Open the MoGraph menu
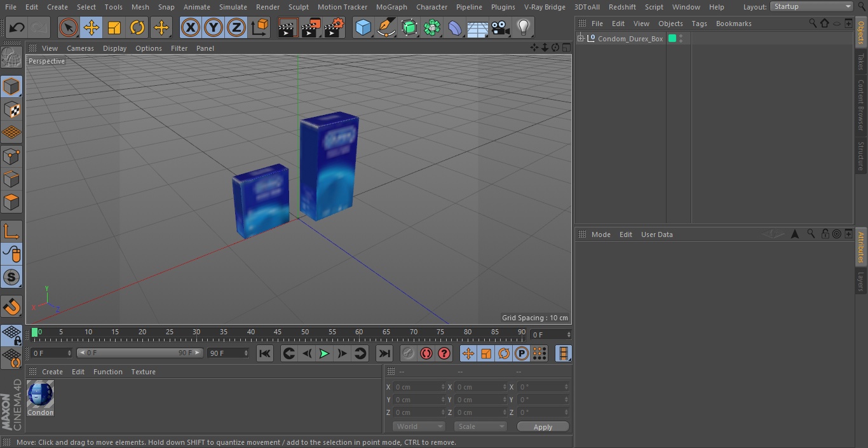868x448 pixels. (x=391, y=7)
